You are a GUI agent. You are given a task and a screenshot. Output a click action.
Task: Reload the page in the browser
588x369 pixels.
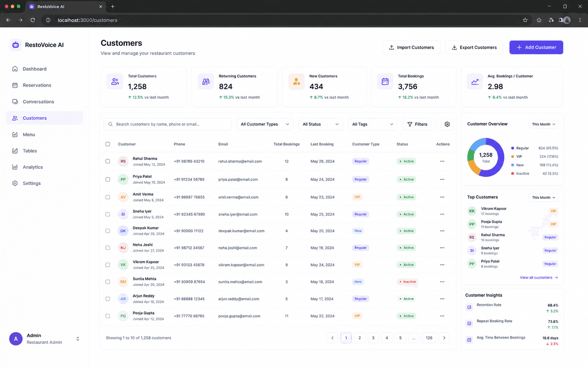[33, 20]
